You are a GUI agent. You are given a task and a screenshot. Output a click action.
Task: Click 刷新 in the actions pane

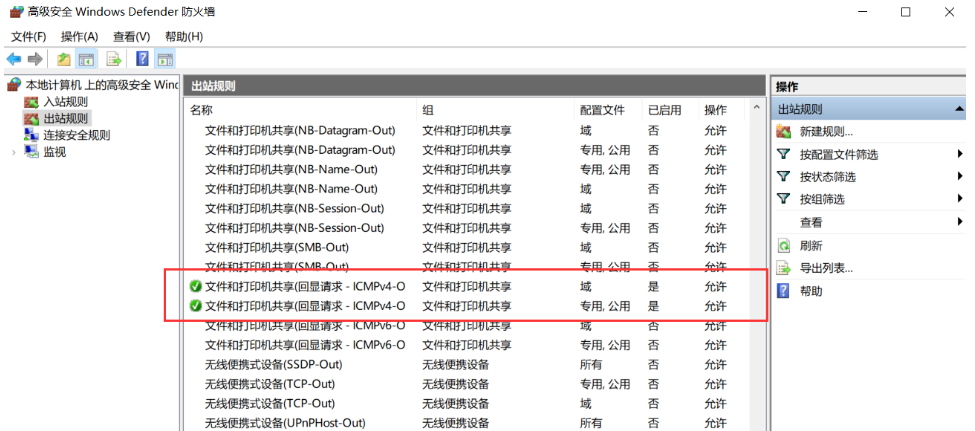point(811,246)
